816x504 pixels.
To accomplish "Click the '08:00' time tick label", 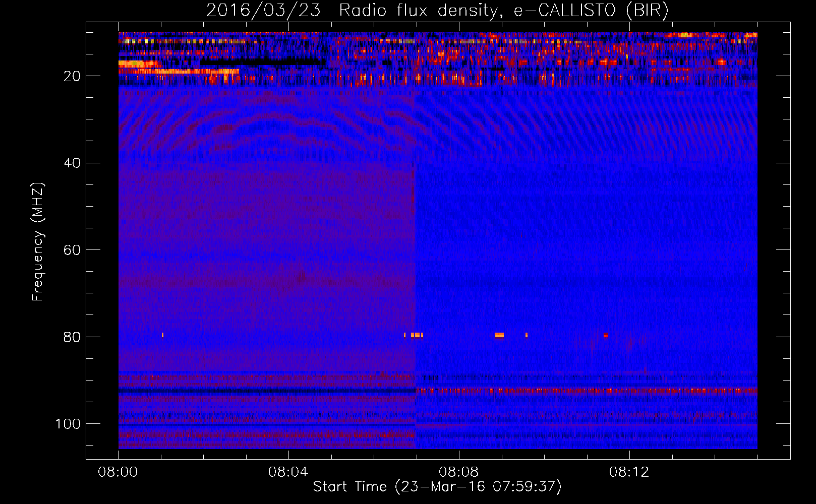I will pos(118,472).
